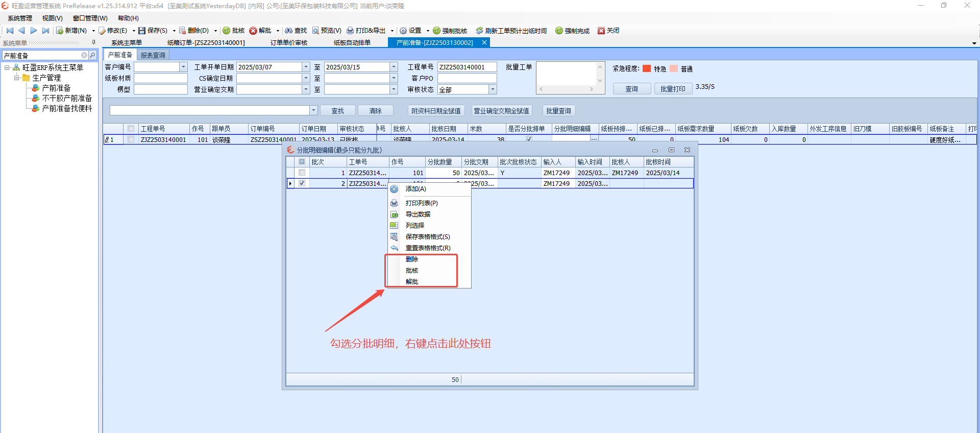Image resolution: width=980 pixels, height=433 pixels.
Task: Collapse the 生产管理 tree node
Action: [x=17, y=78]
